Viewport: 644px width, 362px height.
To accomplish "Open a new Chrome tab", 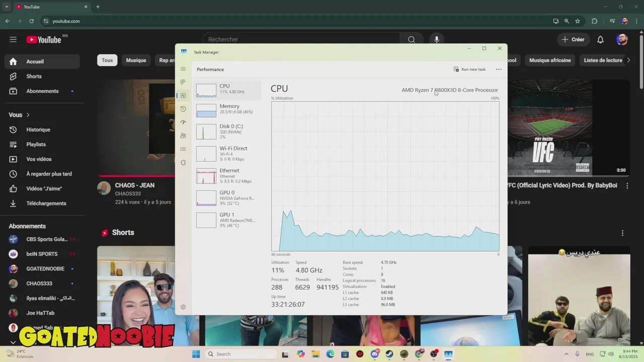I will click(98, 7).
